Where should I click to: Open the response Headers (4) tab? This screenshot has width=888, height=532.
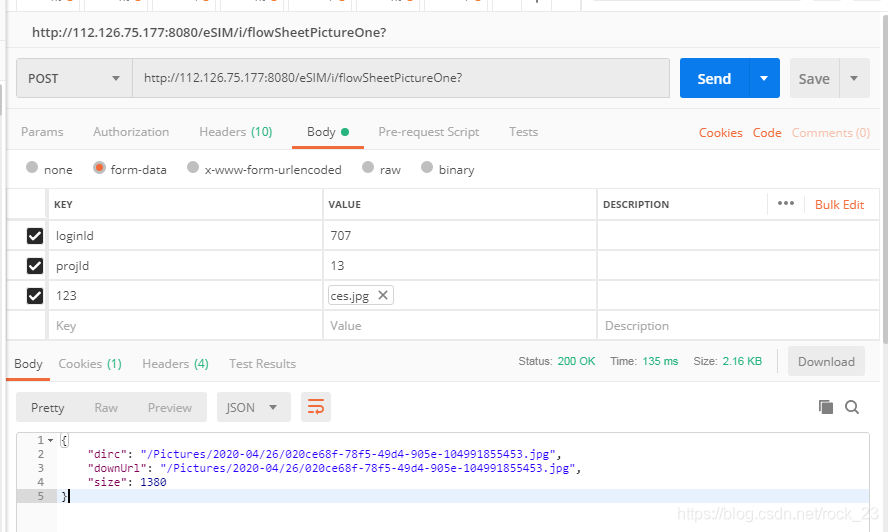[176, 364]
